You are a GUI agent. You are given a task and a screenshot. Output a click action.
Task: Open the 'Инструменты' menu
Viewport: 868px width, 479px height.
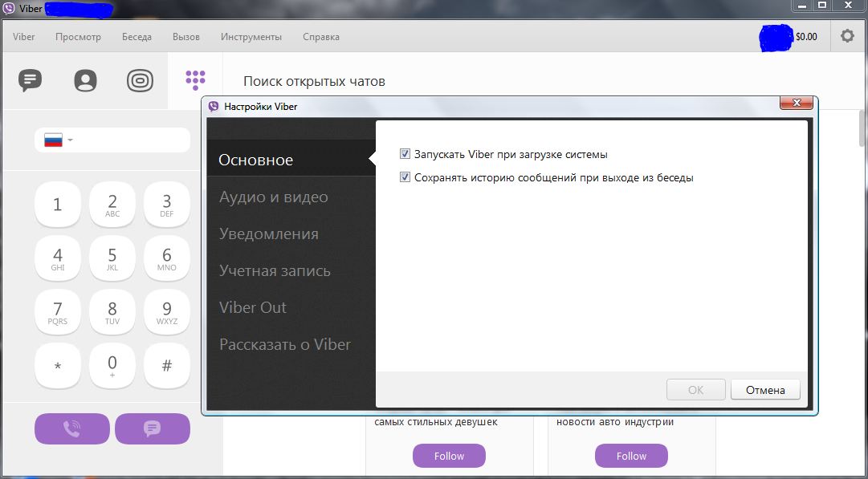click(x=251, y=37)
